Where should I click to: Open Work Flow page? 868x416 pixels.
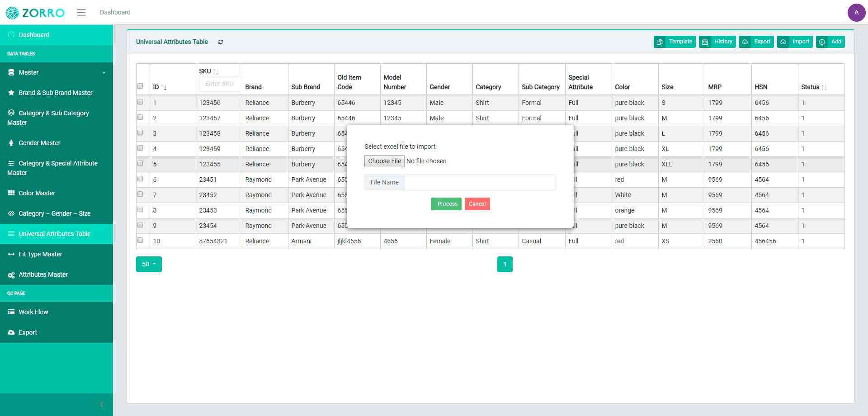click(x=57, y=312)
